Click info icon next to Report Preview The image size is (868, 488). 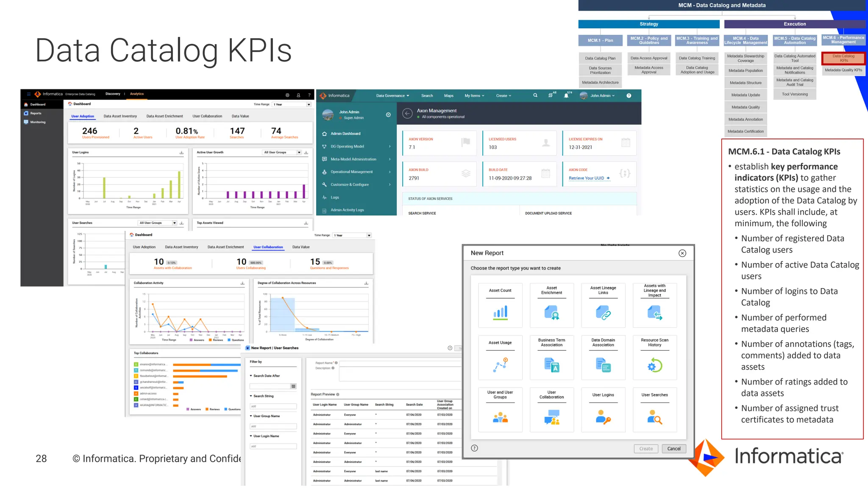coord(338,394)
